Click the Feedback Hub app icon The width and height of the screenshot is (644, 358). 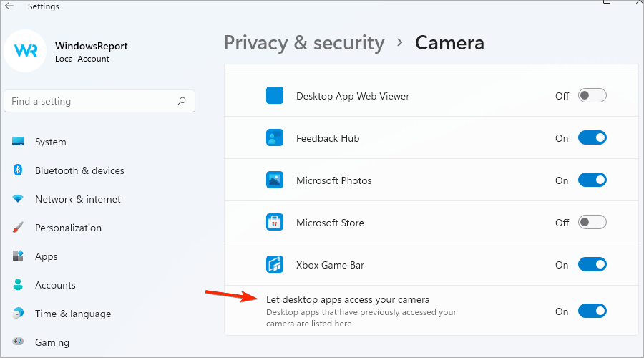click(x=274, y=137)
